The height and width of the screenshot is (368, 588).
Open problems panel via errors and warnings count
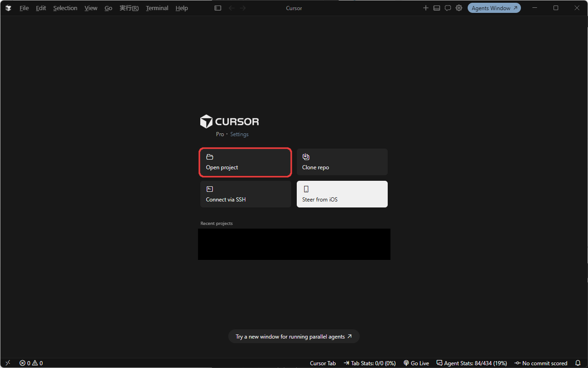31,363
